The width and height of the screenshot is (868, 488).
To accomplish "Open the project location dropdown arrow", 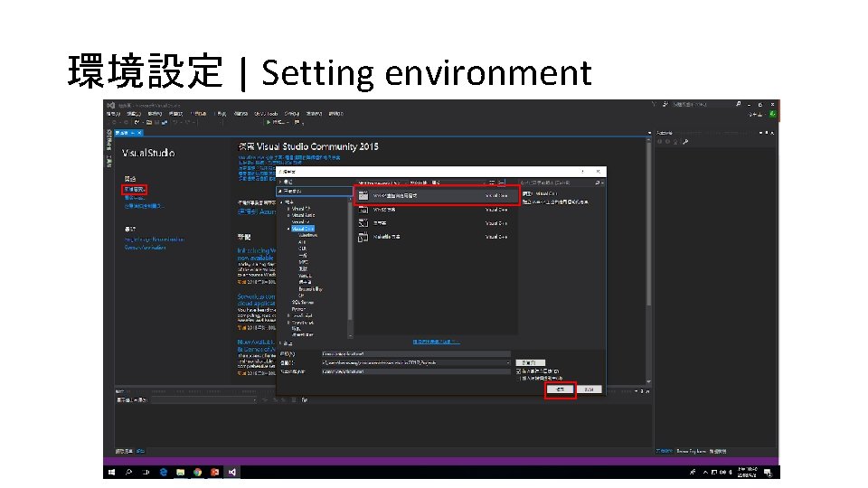I will pos(508,363).
